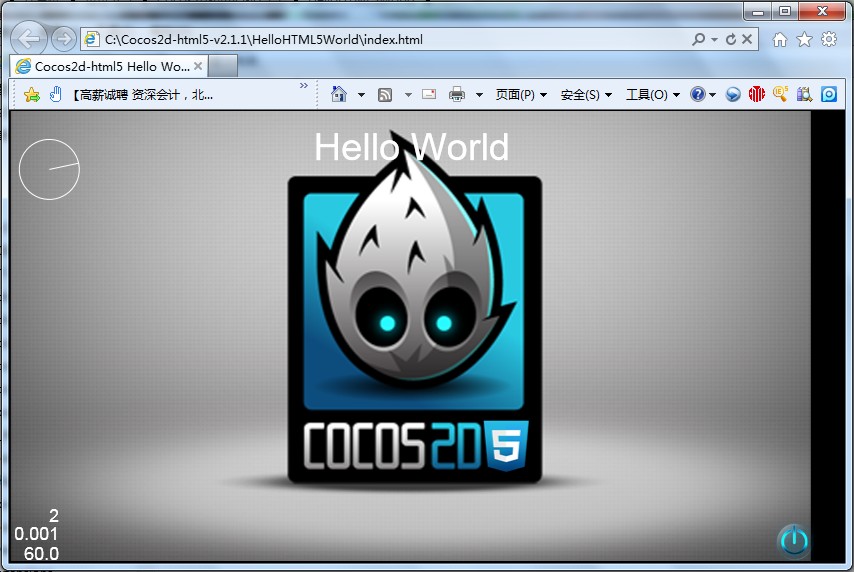Expand the favorites bar overflow chevron
The width and height of the screenshot is (854, 572).
coord(304,86)
